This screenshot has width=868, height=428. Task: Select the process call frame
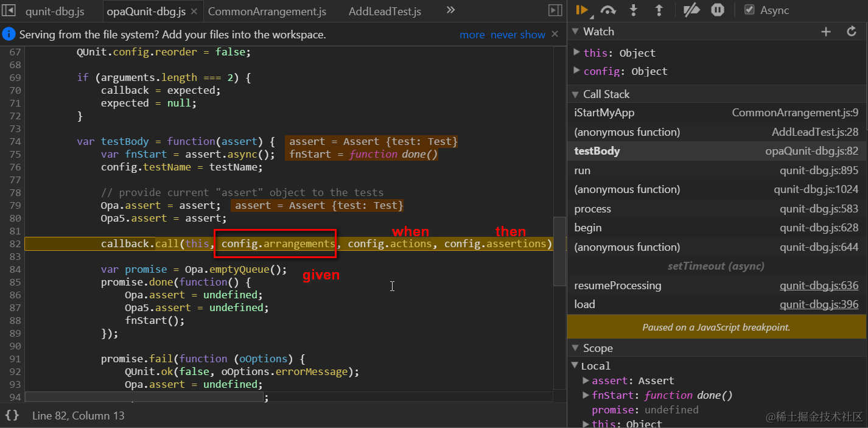[717, 209]
